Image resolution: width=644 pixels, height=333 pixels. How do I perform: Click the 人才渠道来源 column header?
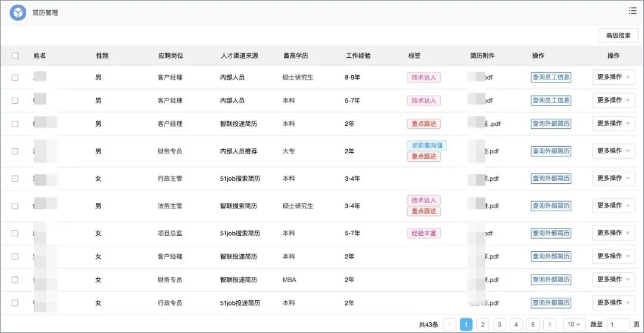tap(240, 56)
